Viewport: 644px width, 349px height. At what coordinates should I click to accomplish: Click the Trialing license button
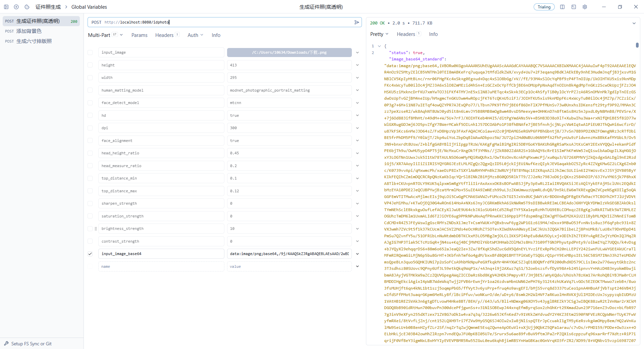(x=544, y=7)
